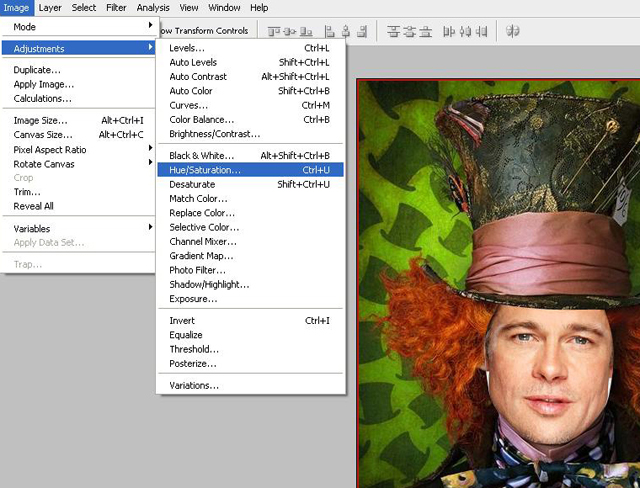Select Levels... adjustment

point(251,48)
